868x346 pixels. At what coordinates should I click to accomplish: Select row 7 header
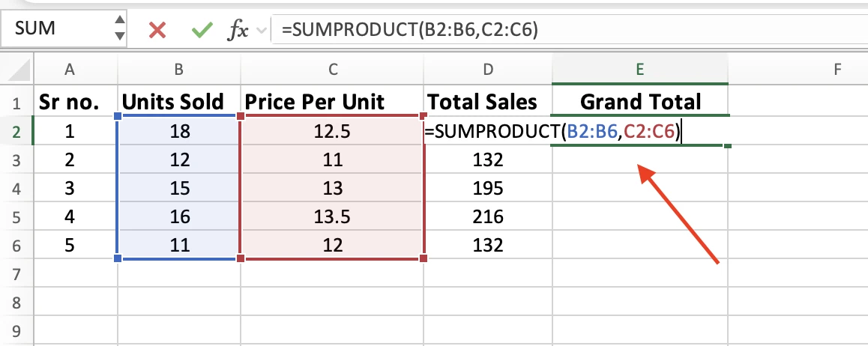tap(16, 273)
